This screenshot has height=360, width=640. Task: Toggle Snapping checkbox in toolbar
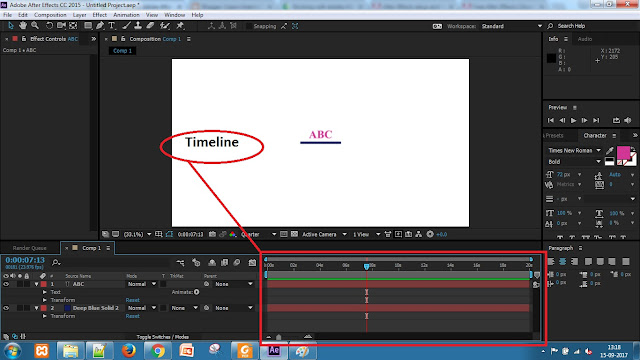(249, 26)
